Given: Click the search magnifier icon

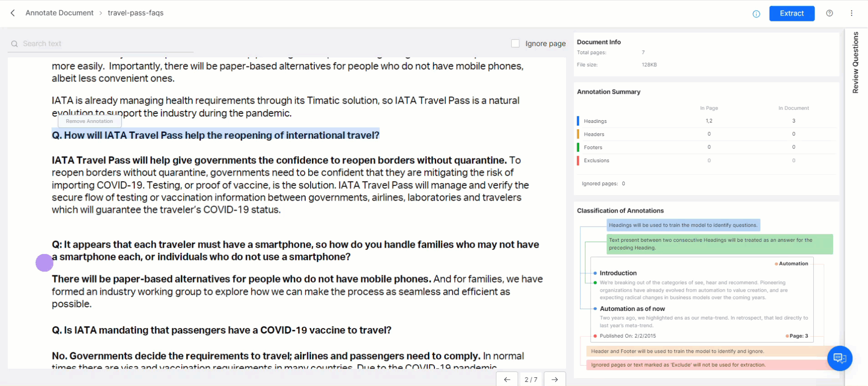Looking at the screenshot, I should tap(15, 44).
